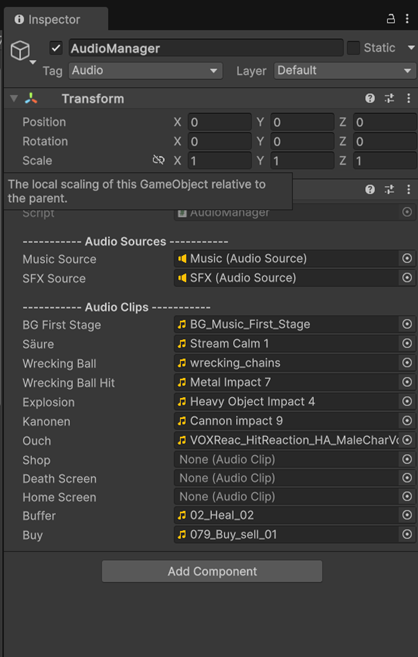Click object picker for Music Source field
The image size is (418, 657).
(407, 259)
